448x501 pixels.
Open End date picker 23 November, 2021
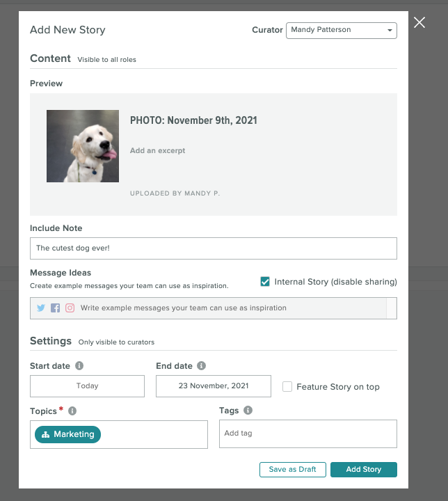[x=214, y=386]
